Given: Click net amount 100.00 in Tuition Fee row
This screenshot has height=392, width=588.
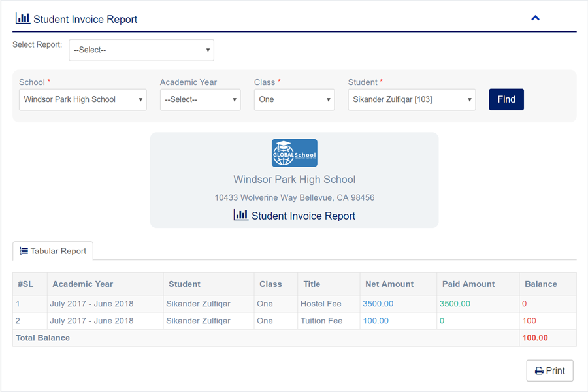Looking at the screenshot, I should point(376,321).
